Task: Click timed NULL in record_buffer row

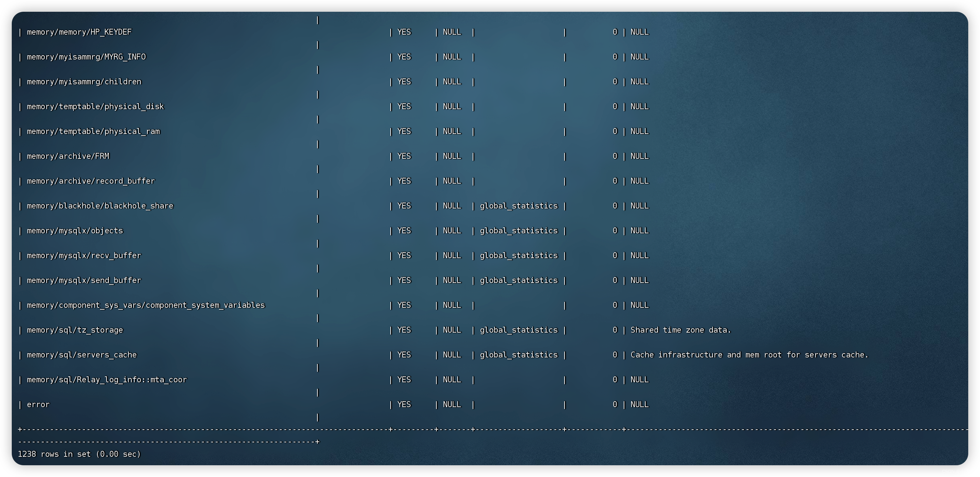Action: 452,181
